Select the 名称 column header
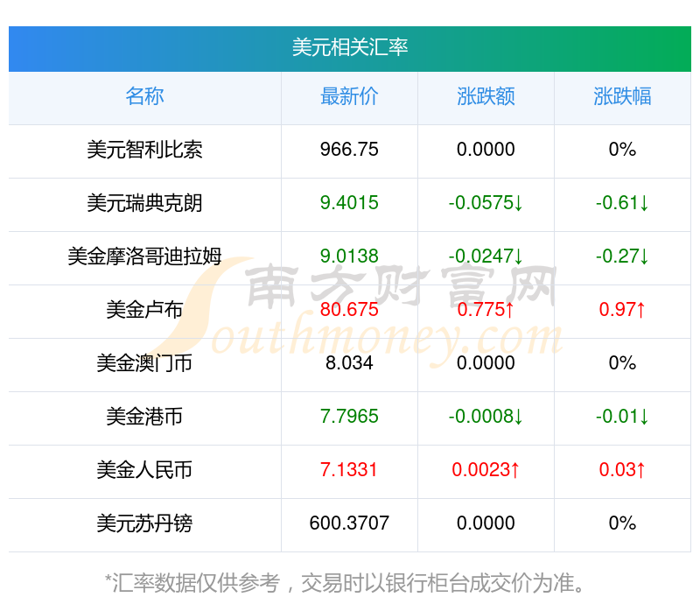700x611 pixels. pos(144,96)
